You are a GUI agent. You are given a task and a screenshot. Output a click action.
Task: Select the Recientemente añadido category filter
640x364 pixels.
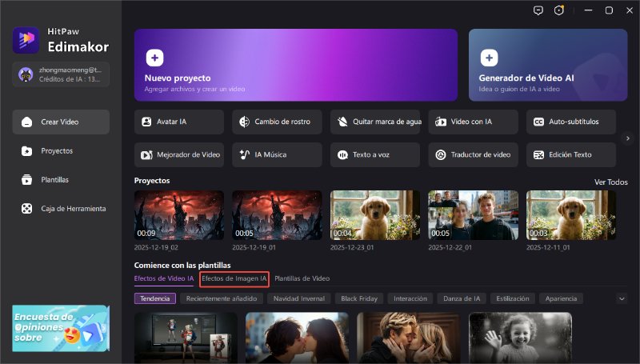(x=222, y=298)
